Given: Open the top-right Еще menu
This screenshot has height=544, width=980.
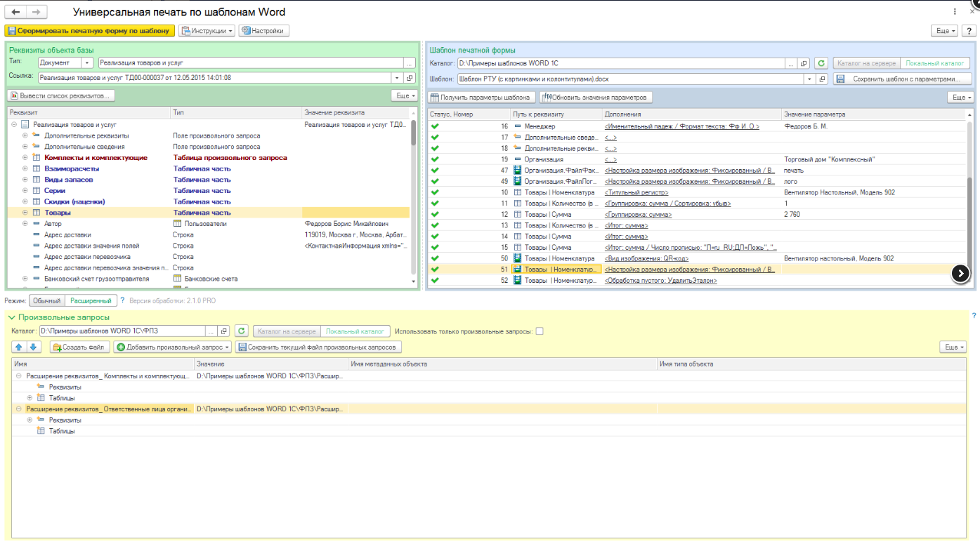Looking at the screenshot, I should pyautogui.click(x=943, y=31).
